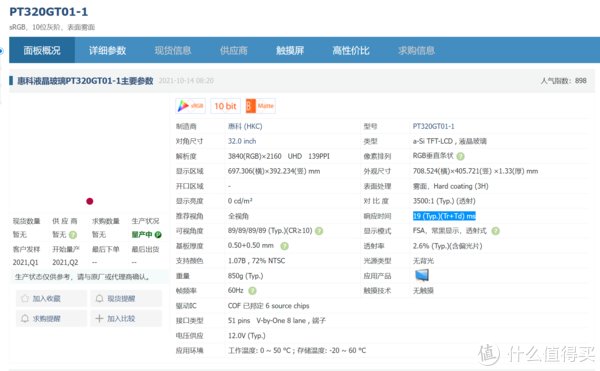Click the 现货提醒 button label
This screenshot has width=600, height=371.
121,298
